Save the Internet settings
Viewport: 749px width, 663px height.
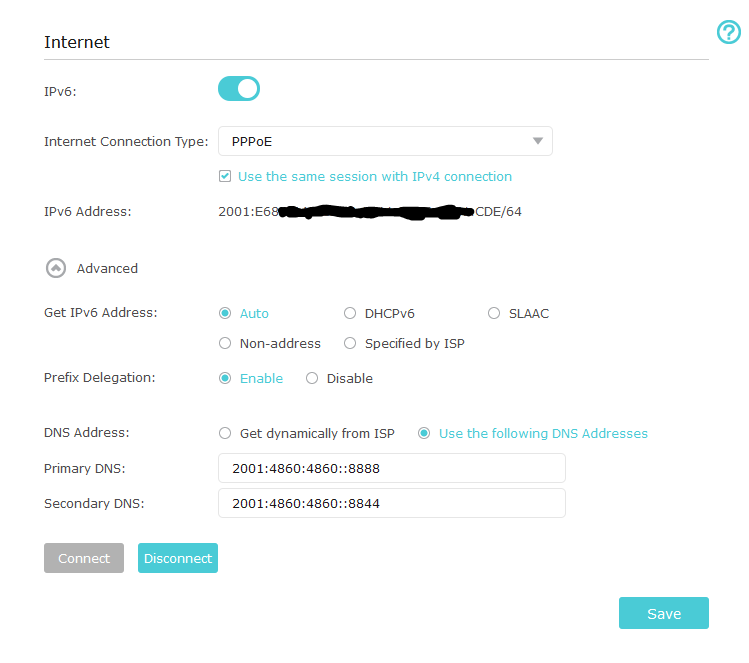(663, 613)
